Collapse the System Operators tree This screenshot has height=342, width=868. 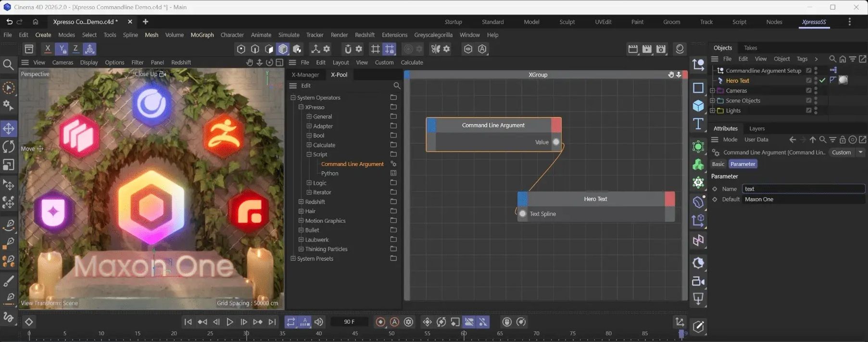click(293, 98)
